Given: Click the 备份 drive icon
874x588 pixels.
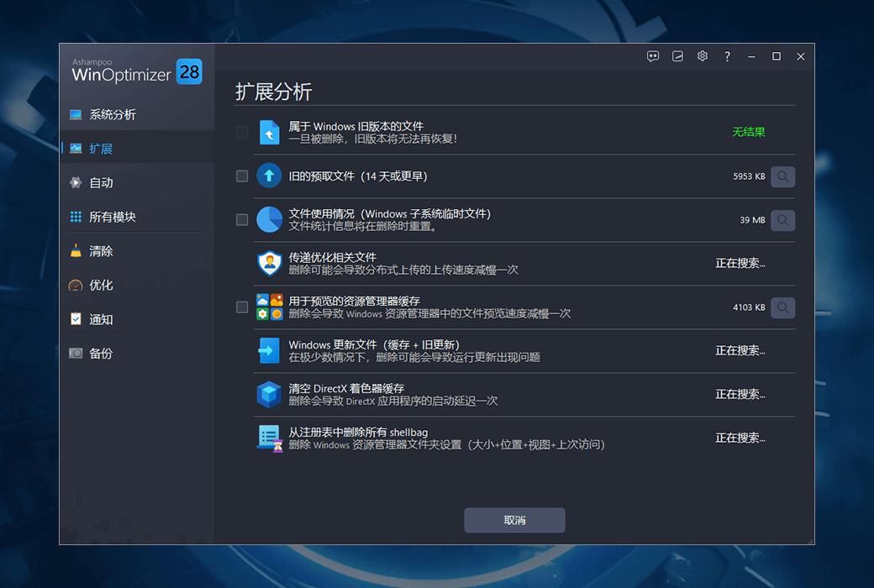Looking at the screenshot, I should pos(76,354).
